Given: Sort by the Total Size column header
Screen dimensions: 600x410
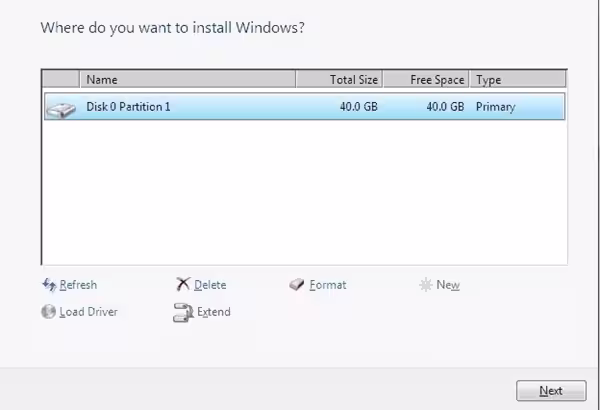Looking at the screenshot, I should 339,79.
